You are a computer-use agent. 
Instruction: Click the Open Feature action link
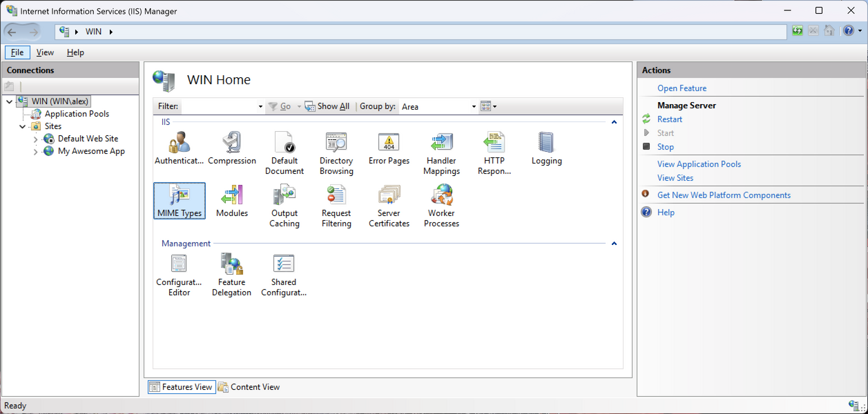(x=682, y=88)
